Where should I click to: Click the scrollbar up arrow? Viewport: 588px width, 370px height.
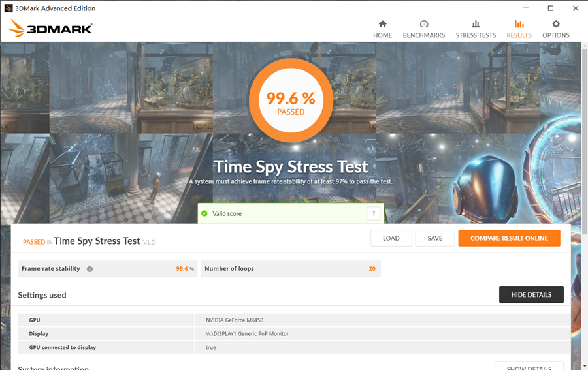click(x=585, y=45)
